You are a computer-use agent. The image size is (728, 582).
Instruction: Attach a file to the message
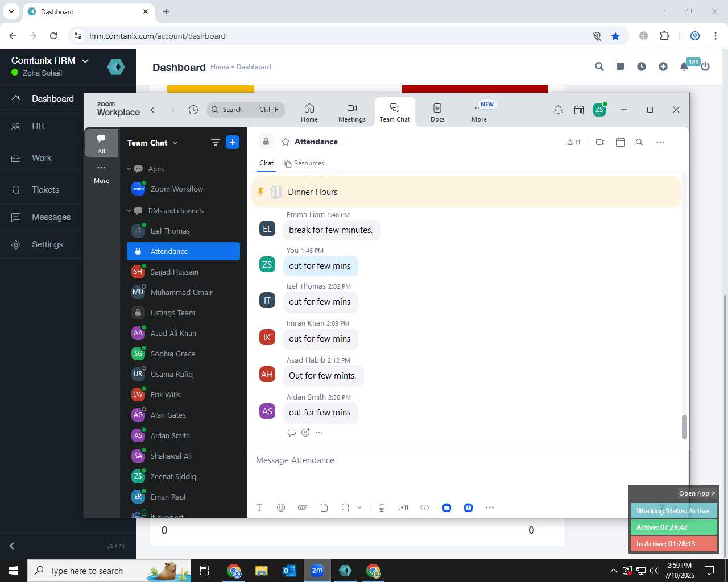[x=324, y=508]
